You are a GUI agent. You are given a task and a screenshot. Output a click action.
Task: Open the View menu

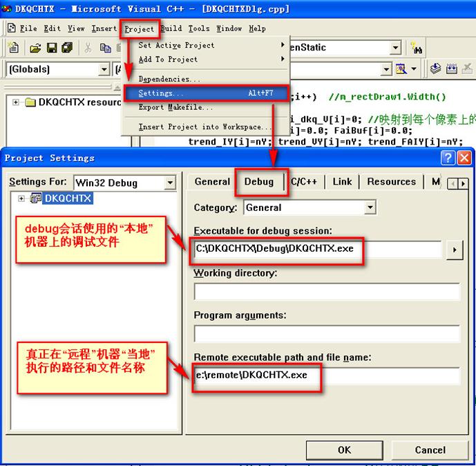[76, 28]
